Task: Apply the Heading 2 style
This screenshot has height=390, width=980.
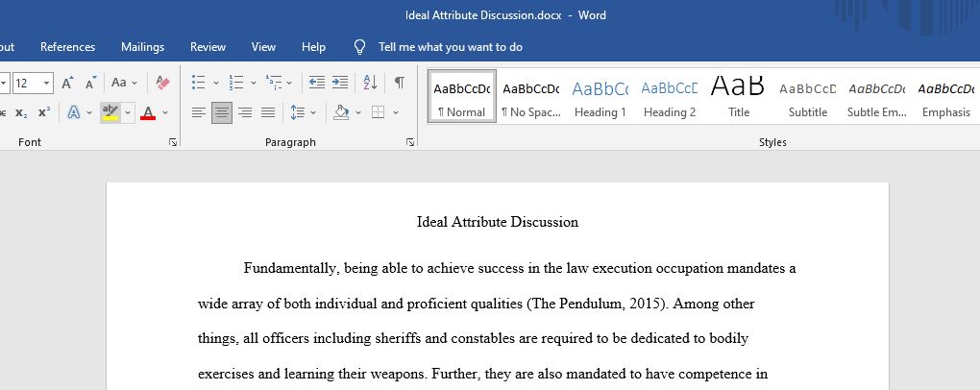Action: (x=670, y=96)
